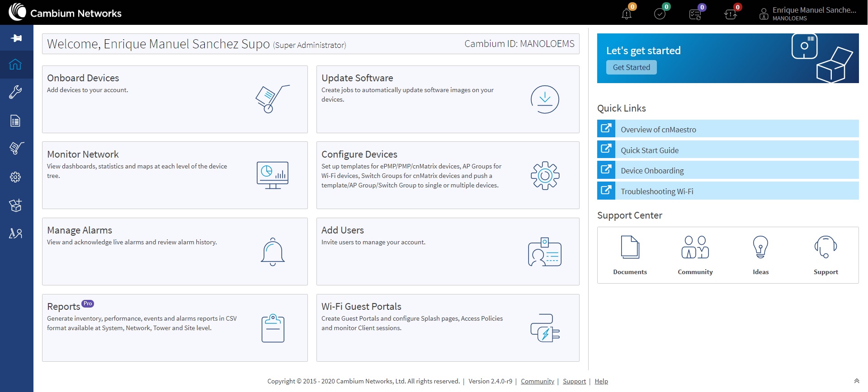Click the Manage Alarms bell icon
This screenshot has height=392, width=868.
click(273, 252)
